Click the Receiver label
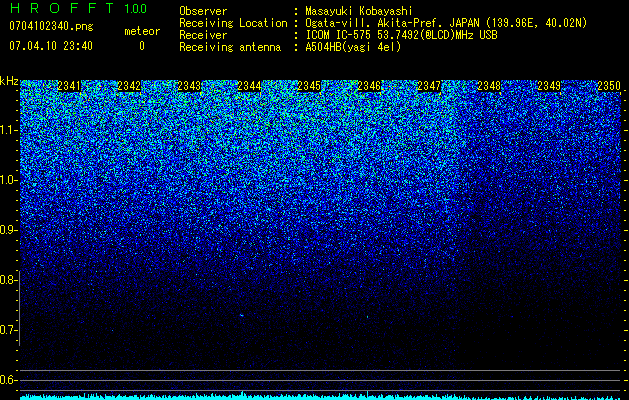 [203, 35]
